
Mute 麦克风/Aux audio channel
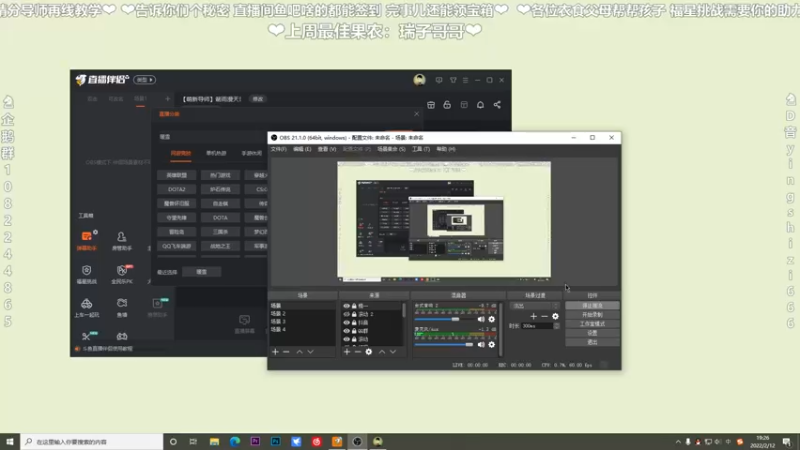pyautogui.click(x=481, y=345)
